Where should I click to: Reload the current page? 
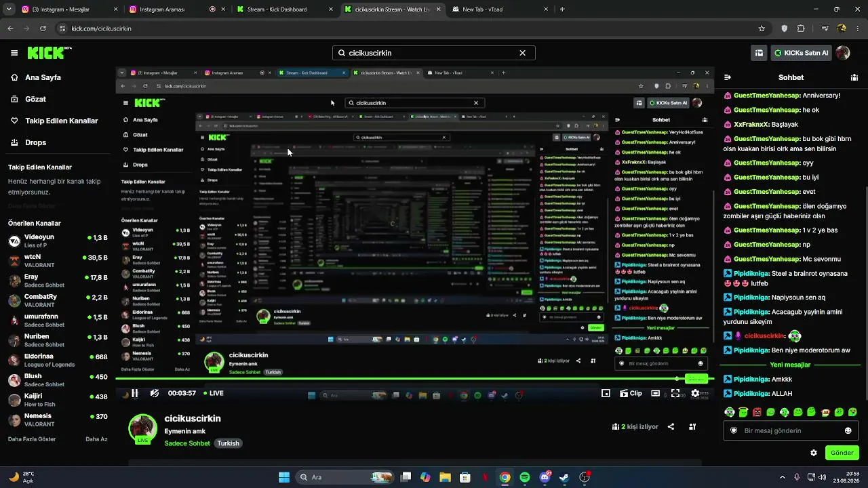point(43,28)
